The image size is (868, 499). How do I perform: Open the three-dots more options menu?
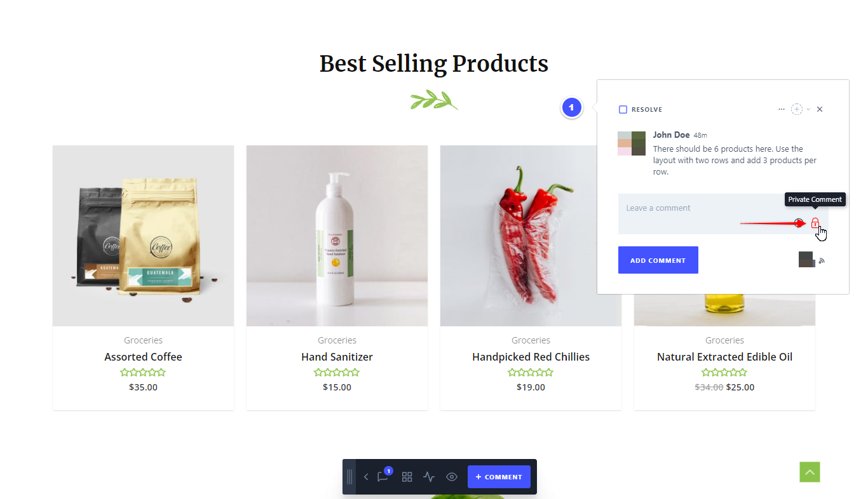coord(782,109)
